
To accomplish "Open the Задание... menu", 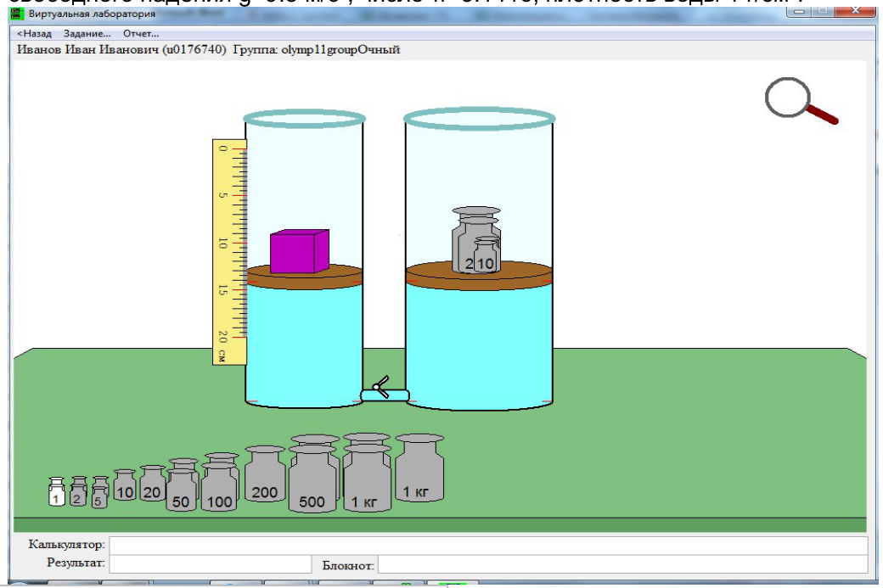I will click(87, 34).
